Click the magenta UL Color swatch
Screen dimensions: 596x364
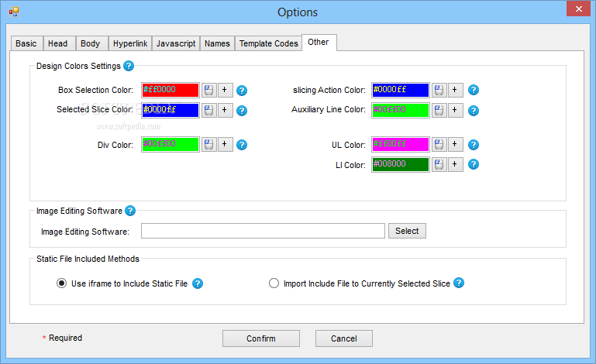click(401, 144)
